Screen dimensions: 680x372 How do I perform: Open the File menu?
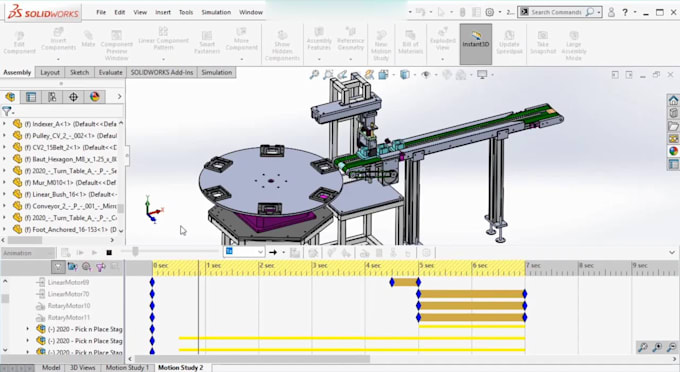coord(101,12)
